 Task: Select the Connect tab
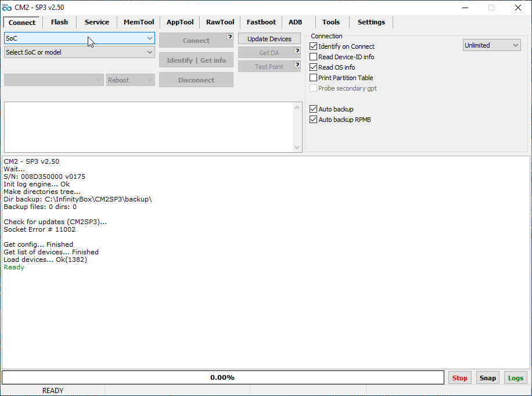click(x=21, y=23)
